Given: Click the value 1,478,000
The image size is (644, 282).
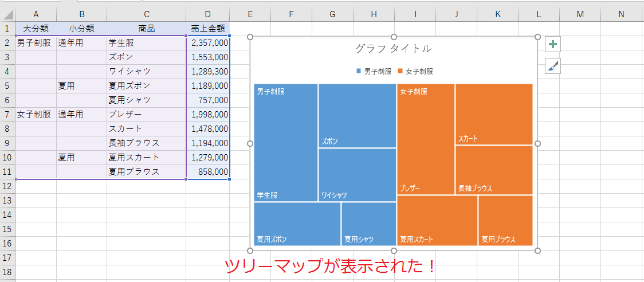Looking at the screenshot, I should coord(208,128).
